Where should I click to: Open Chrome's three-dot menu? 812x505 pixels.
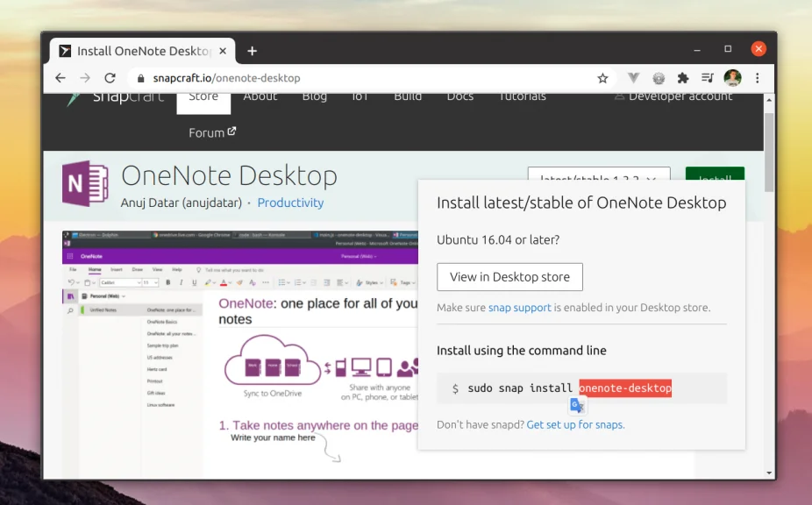click(x=758, y=78)
